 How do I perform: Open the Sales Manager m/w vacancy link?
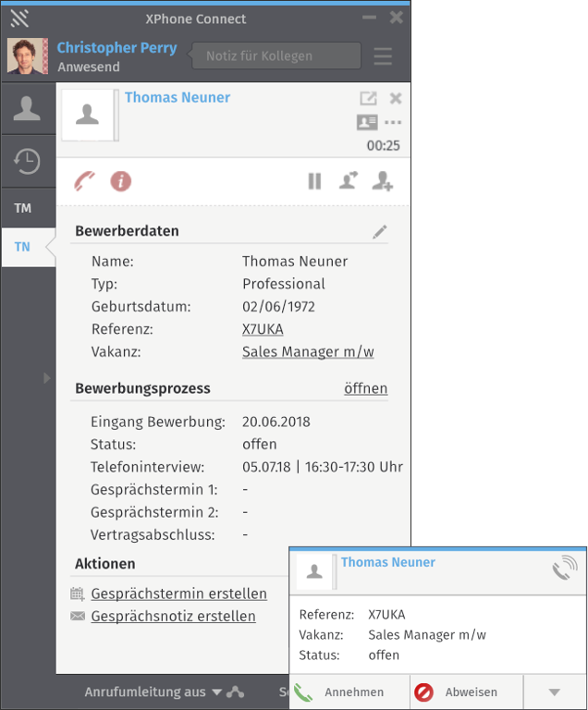click(x=308, y=352)
